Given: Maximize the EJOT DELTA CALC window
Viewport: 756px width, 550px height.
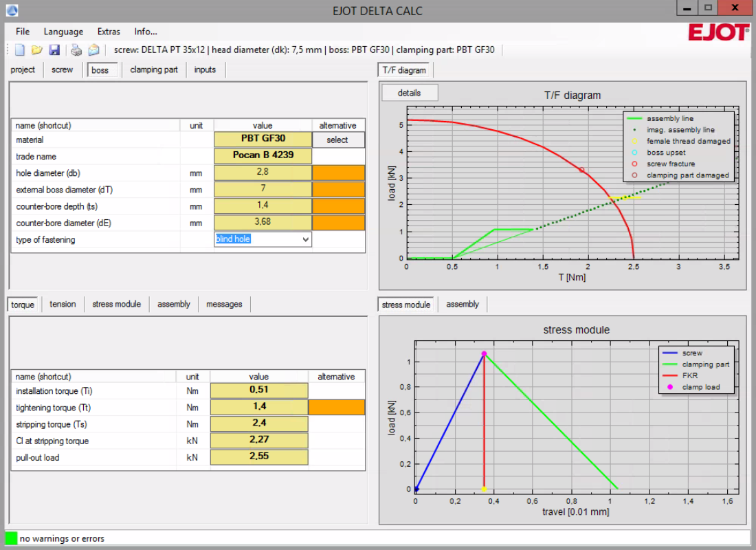Looking at the screenshot, I should [708, 8].
